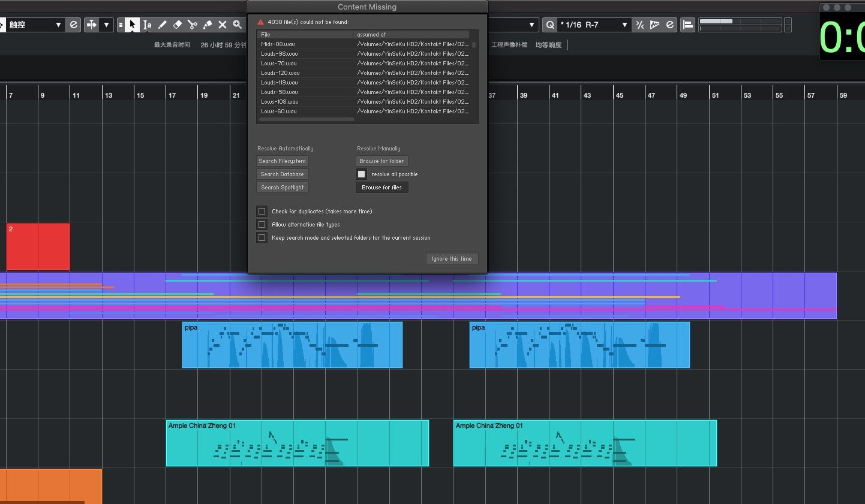Toggle iterative quantize icon
The height and width of the screenshot is (504, 865).
(x=639, y=25)
